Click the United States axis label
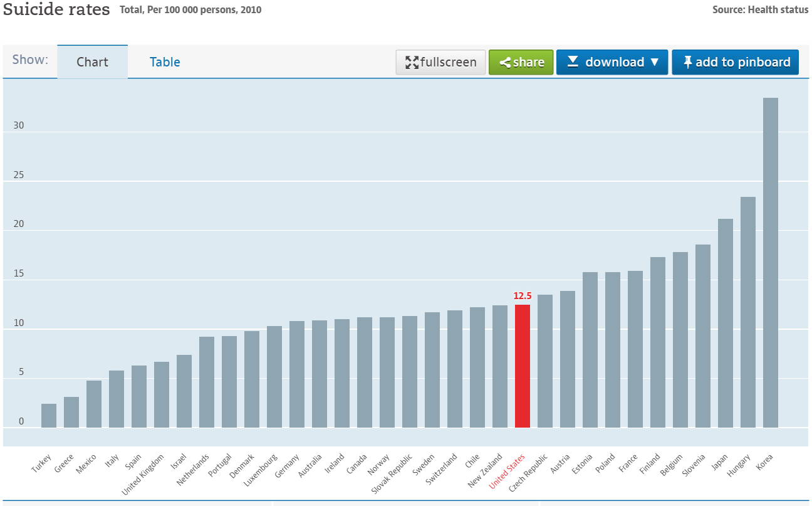The height and width of the screenshot is (506, 812). pyautogui.click(x=507, y=471)
